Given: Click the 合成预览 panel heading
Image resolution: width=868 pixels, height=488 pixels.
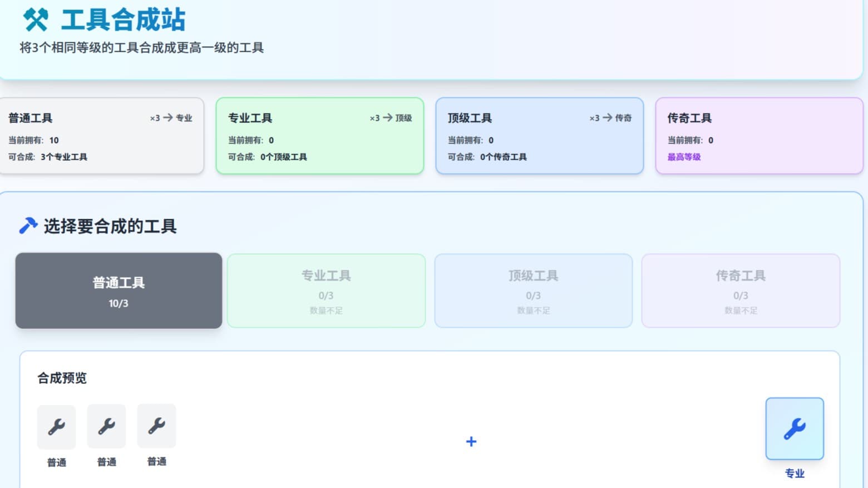Looking at the screenshot, I should click(x=62, y=378).
